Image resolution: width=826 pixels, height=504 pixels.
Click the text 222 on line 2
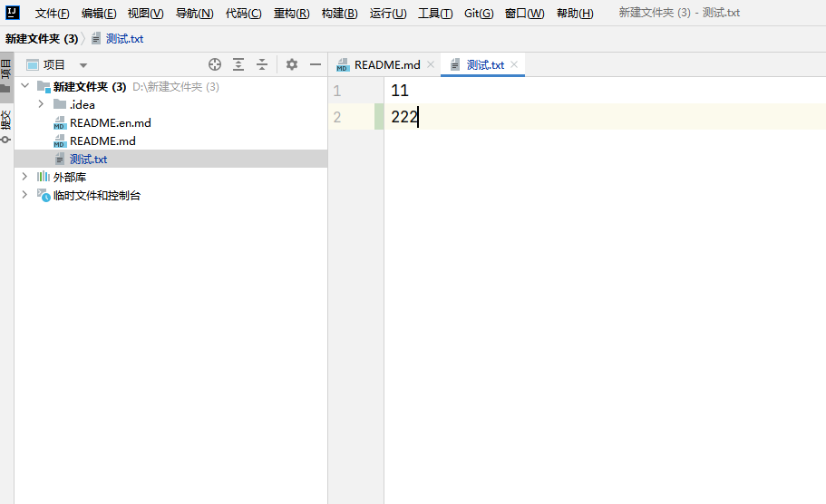[x=404, y=116]
